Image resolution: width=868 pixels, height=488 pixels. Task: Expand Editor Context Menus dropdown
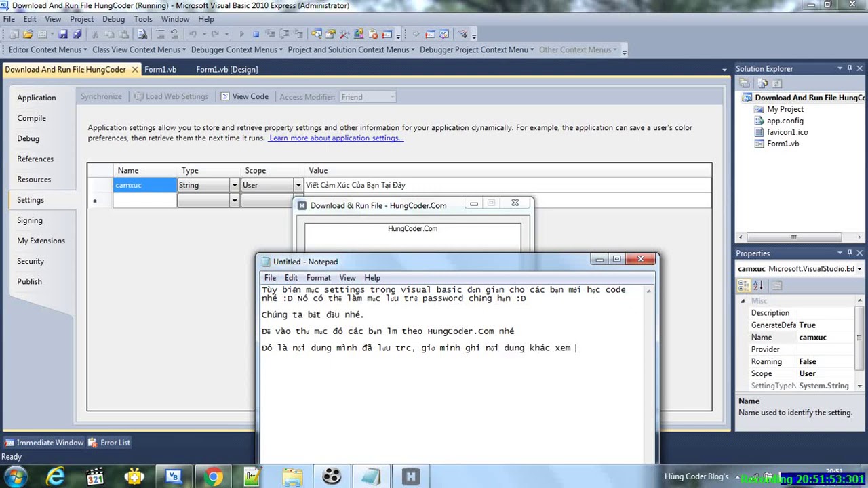click(x=47, y=49)
